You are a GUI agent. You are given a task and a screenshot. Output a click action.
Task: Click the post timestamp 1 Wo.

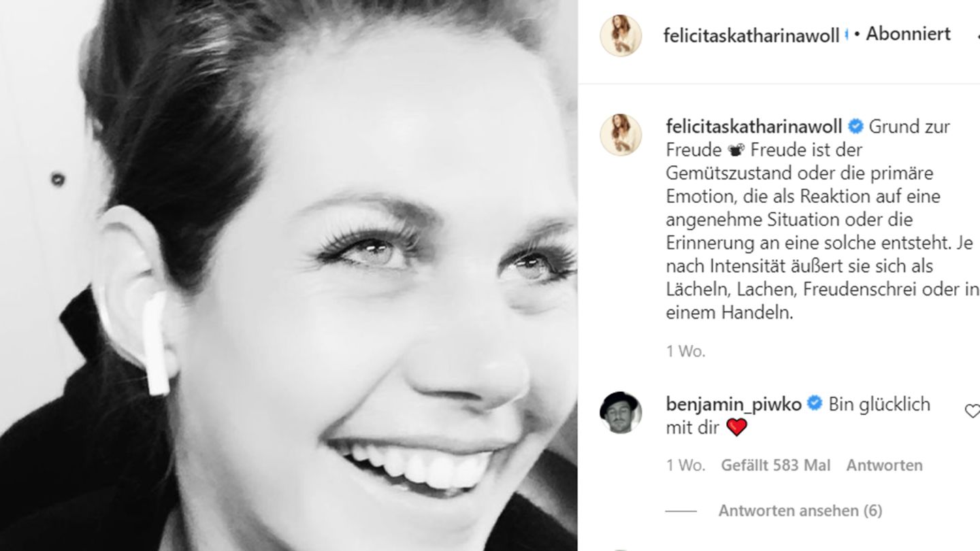tap(685, 352)
